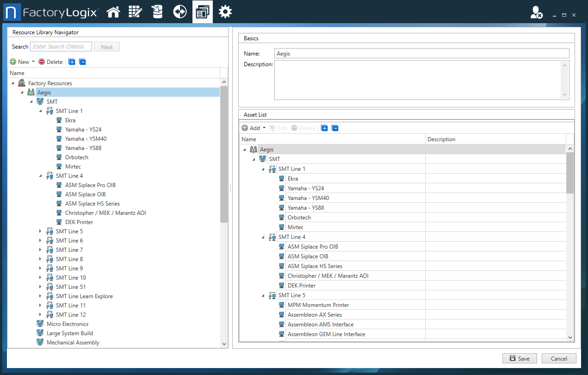Open the Home icon in top toolbar
Screen dimensions: 588x375
[x=113, y=12]
